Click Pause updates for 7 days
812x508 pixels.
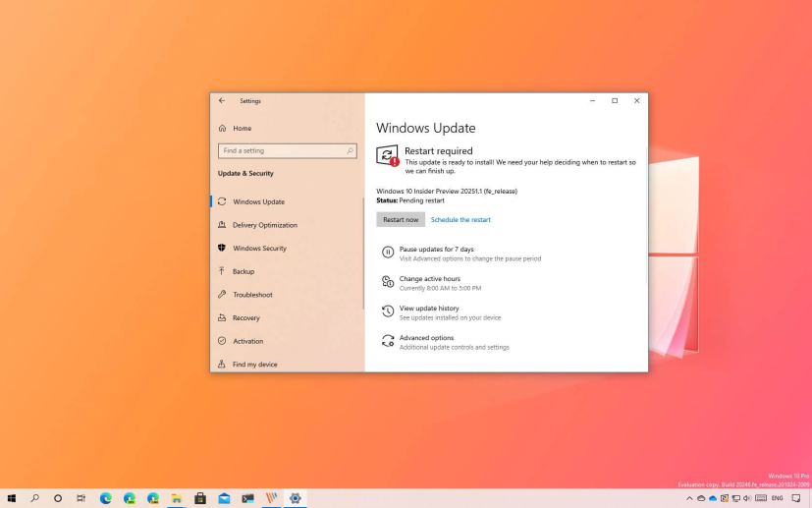437,250
